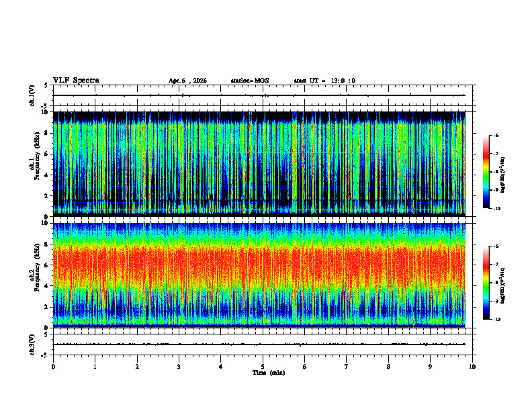The width and height of the screenshot is (532, 411).
Task: Click time axis tick label "1"
Action: pyautogui.click(x=95, y=367)
